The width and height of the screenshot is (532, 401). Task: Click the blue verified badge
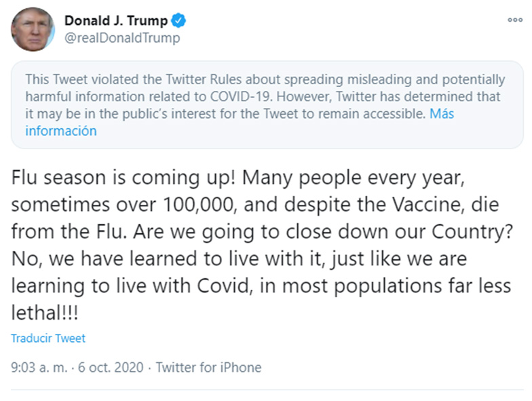pyautogui.click(x=178, y=21)
